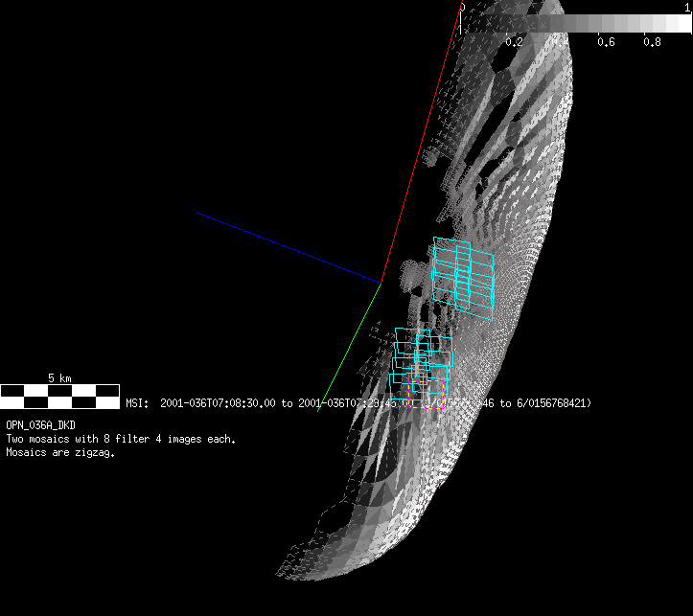Click the OPN_036A_DKD sequence label
This screenshot has height=616, width=693.
38,423
